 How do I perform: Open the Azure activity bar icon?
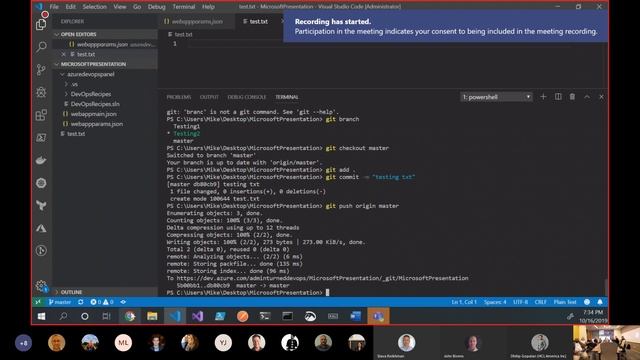(41, 228)
